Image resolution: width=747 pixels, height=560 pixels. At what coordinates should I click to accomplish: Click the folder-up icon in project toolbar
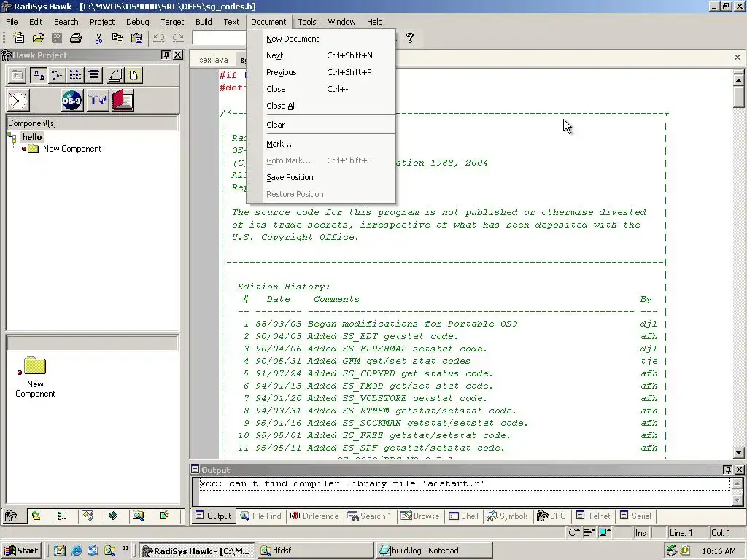click(18, 75)
